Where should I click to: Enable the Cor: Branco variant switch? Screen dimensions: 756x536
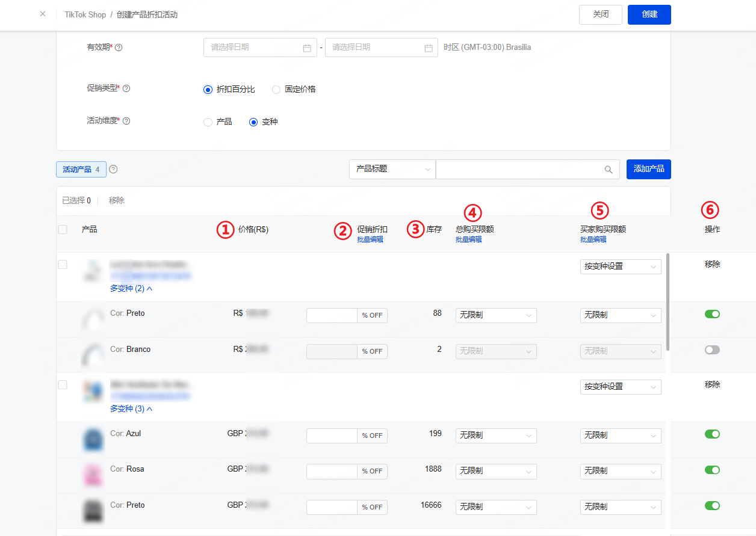(x=712, y=350)
